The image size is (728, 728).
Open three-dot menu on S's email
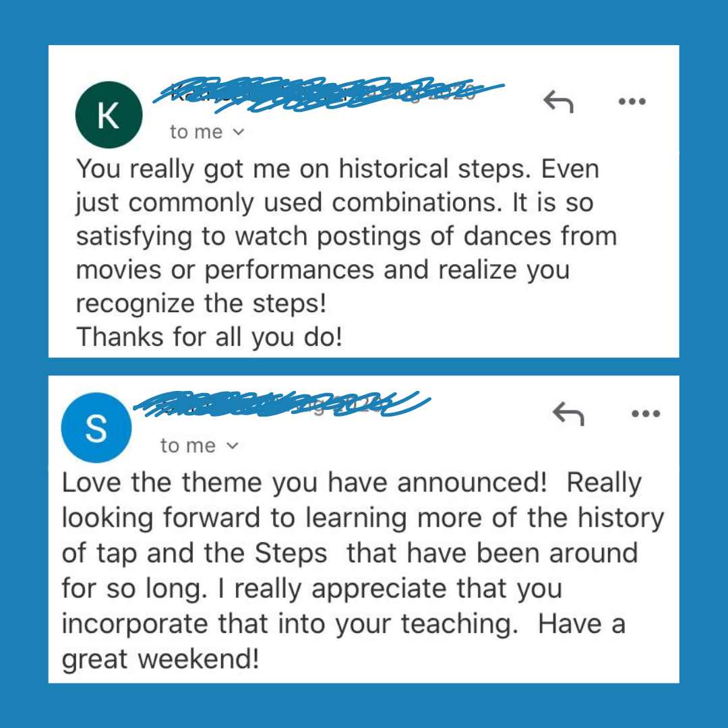click(x=646, y=413)
